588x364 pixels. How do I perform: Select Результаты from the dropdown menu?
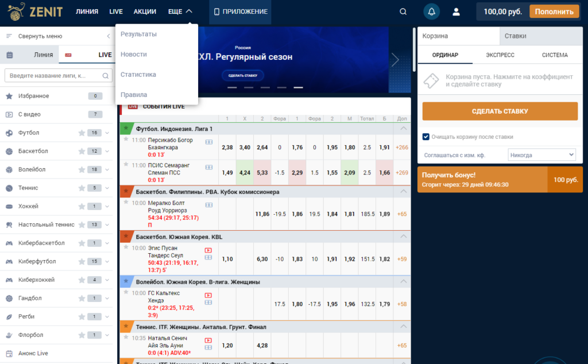tap(138, 34)
